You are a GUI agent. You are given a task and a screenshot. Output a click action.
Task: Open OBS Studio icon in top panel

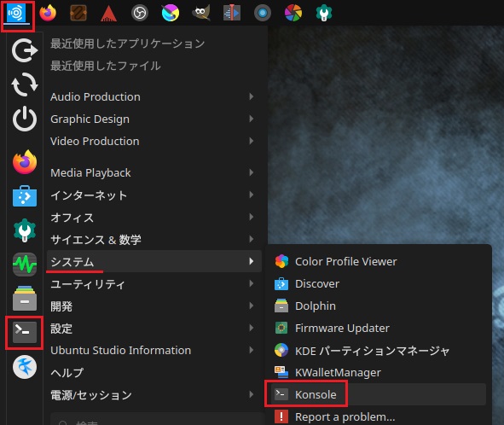coord(140,13)
